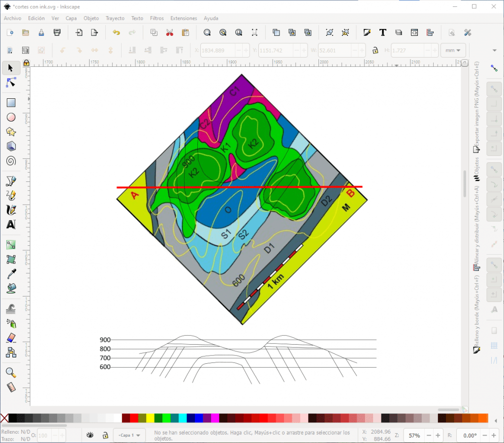Pick the yellow palette swatch
The image size is (504, 443).
click(x=150, y=418)
